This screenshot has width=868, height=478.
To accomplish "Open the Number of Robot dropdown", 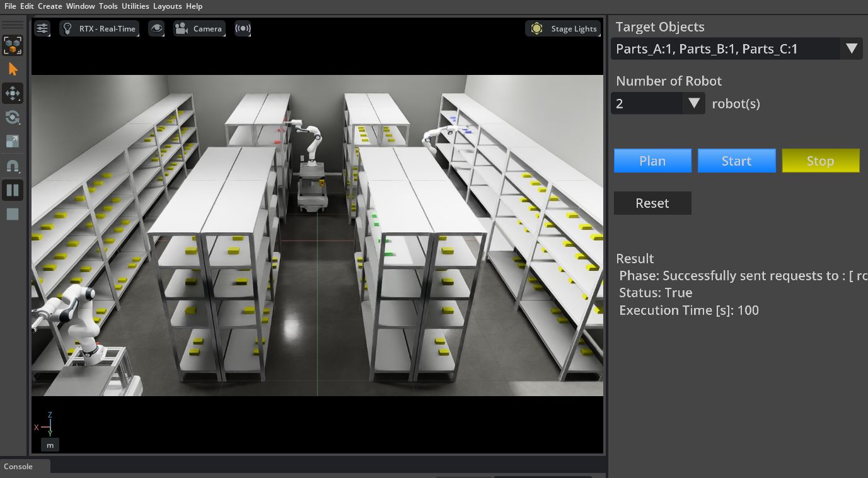I will coord(693,103).
